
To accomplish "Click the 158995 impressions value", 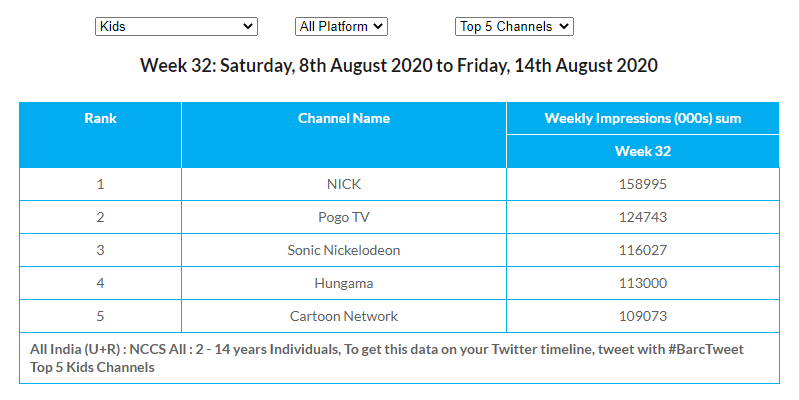I will coord(642,184).
